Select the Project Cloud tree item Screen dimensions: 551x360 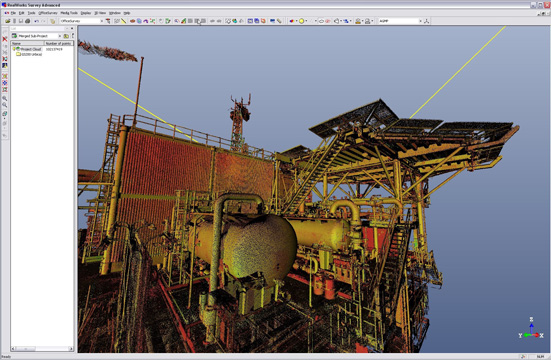tap(31, 49)
